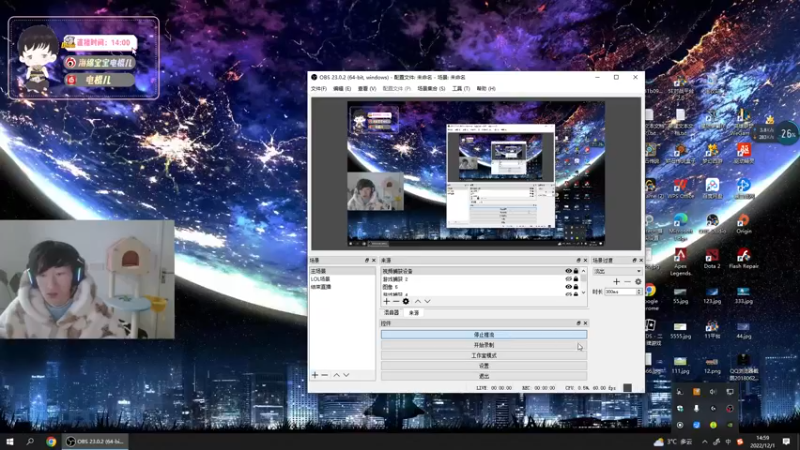The image size is (800, 450).
Task: Click sources list scroll down arrow
Action: coord(584,293)
